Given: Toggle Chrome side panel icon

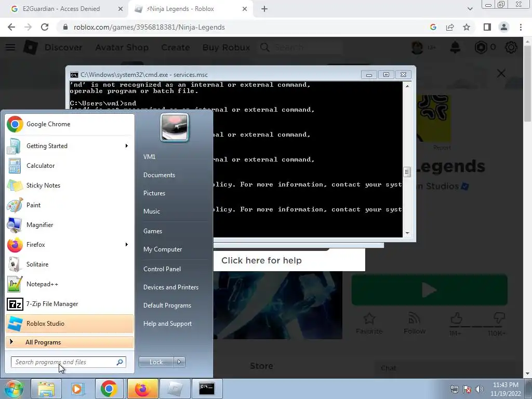Looking at the screenshot, I should (487, 27).
